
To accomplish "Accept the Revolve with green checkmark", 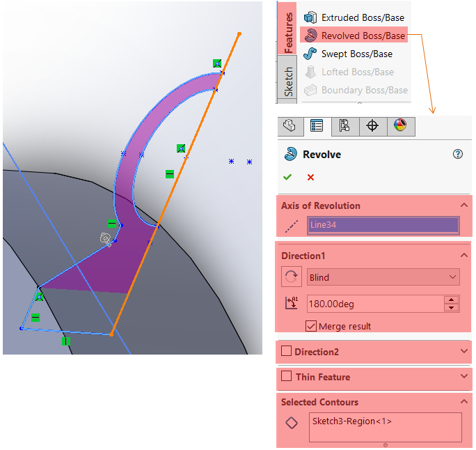I will pos(287,177).
